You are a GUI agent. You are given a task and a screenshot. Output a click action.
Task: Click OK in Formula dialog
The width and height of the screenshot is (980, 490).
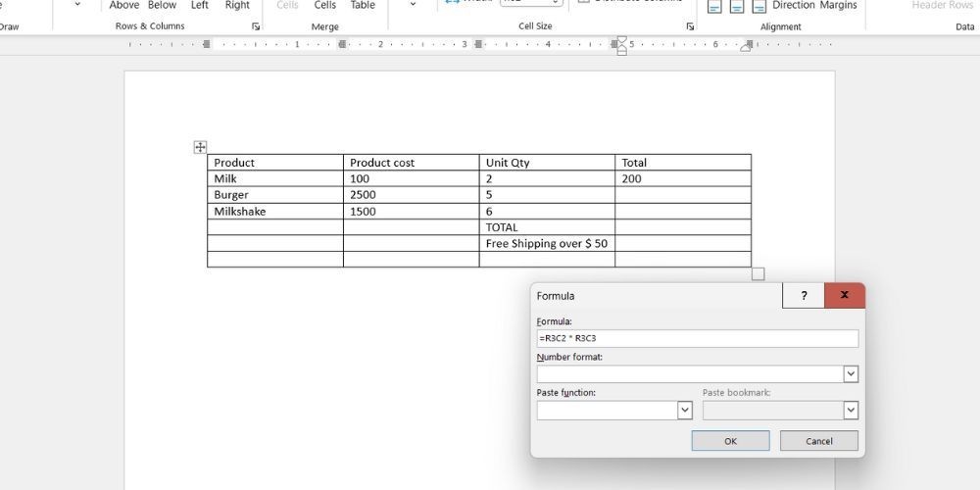(731, 441)
